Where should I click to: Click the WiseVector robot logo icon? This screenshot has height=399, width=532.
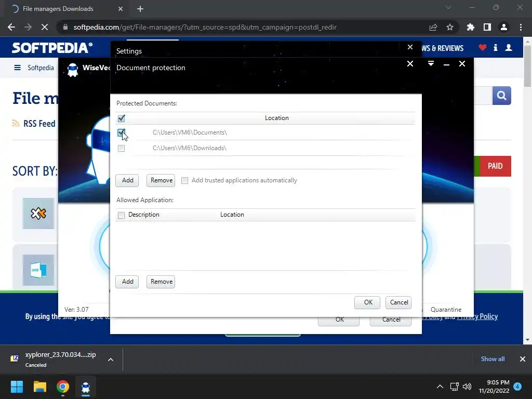(73, 70)
